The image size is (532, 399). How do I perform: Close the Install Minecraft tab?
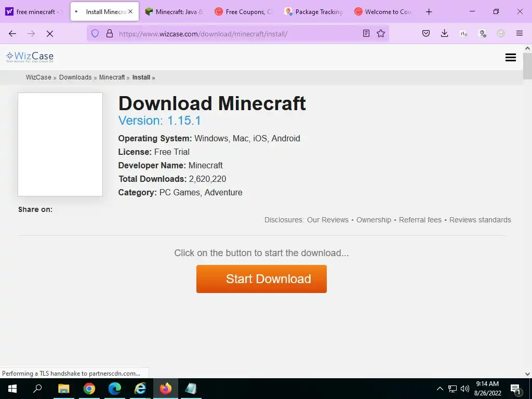[x=130, y=11]
